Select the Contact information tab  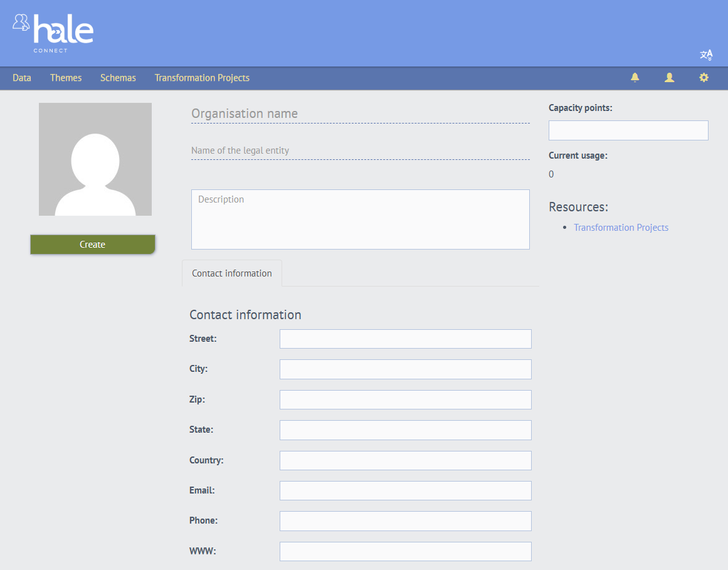pos(232,273)
